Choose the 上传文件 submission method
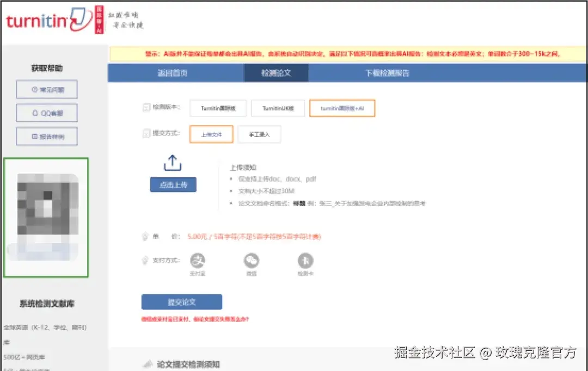Viewport: 588px width, 371px height. click(211, 134)
